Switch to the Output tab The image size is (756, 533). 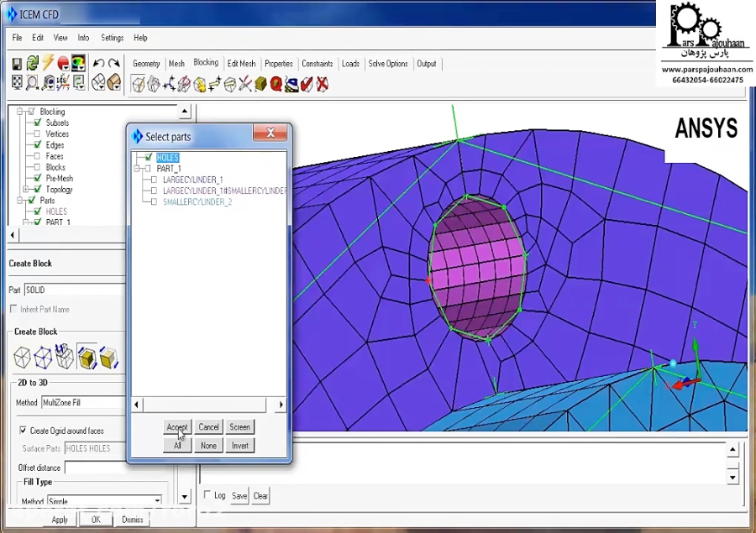pos(426,64)
